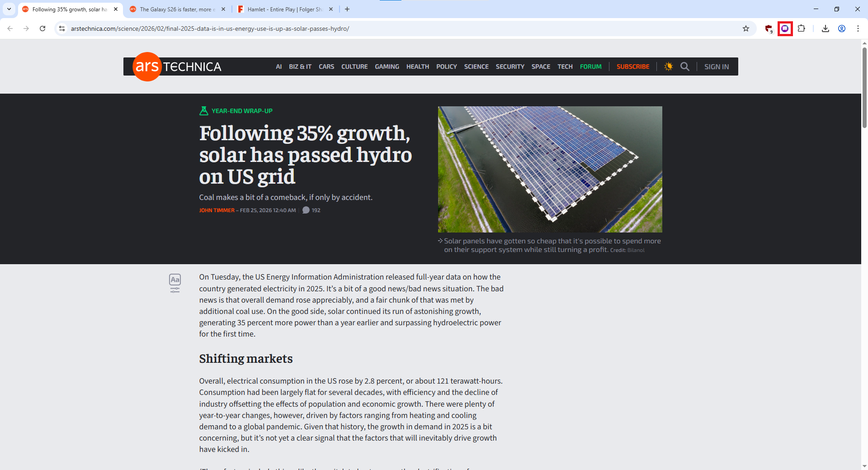Reload the current page
Screen dimensions: 868x470
point(42,28)
